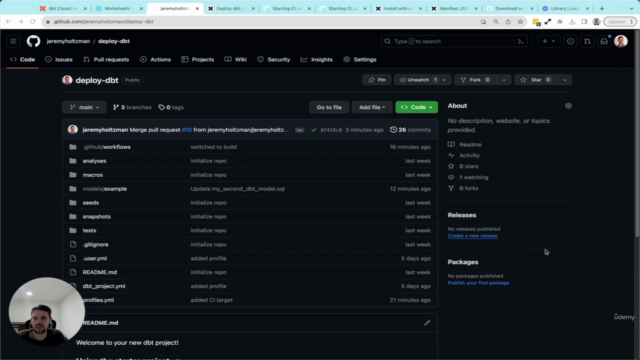
Task: View the 0 tags link
Action: click(x=171, y=107)
